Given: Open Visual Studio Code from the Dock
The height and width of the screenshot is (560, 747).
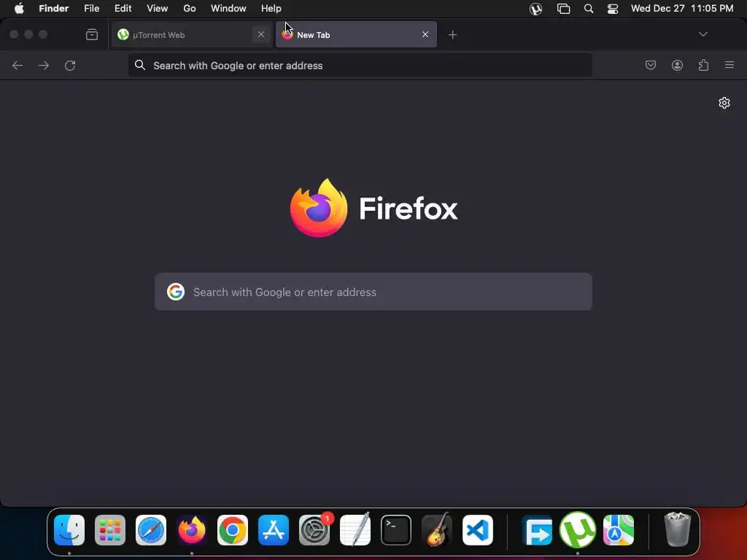Looking at the screenshot, I should coord(478,530).
